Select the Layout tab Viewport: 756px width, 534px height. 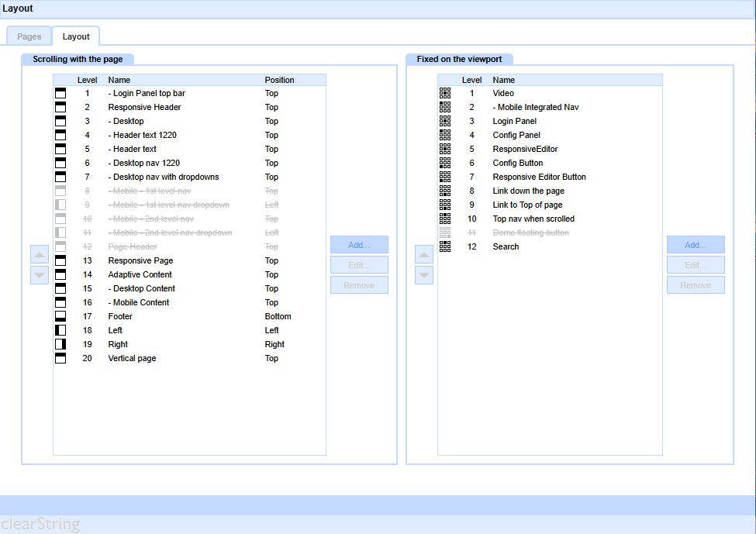[76, 36]
